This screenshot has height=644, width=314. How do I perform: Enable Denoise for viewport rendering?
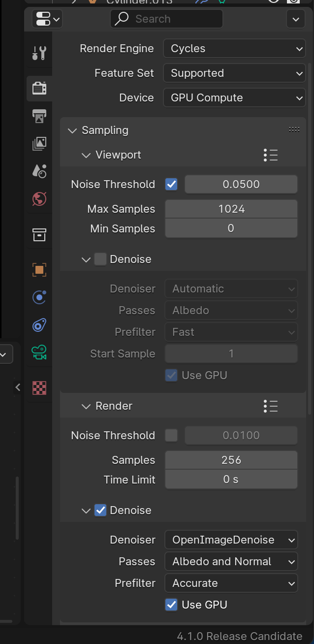click(x=100, y=259)
